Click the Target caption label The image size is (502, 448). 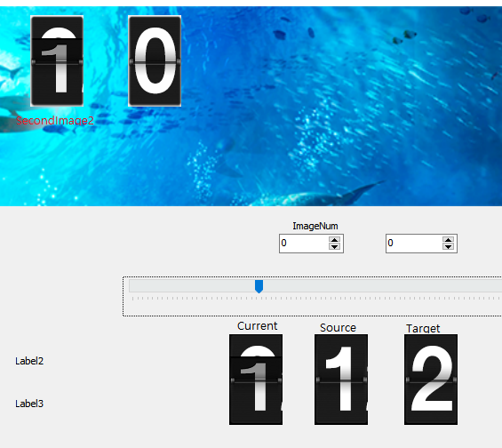423,329
